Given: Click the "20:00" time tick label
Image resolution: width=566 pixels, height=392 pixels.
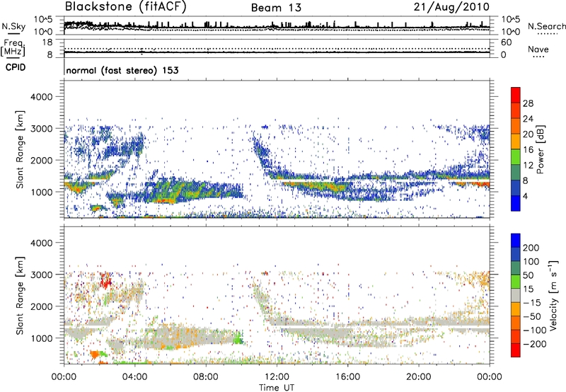Looking at the screenshot, I should (419, 377).
